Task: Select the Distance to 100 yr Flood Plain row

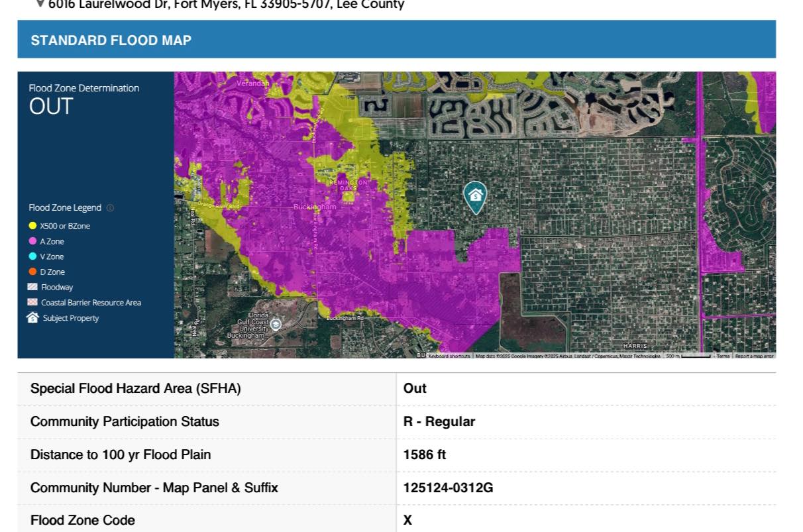Action: 396,454
